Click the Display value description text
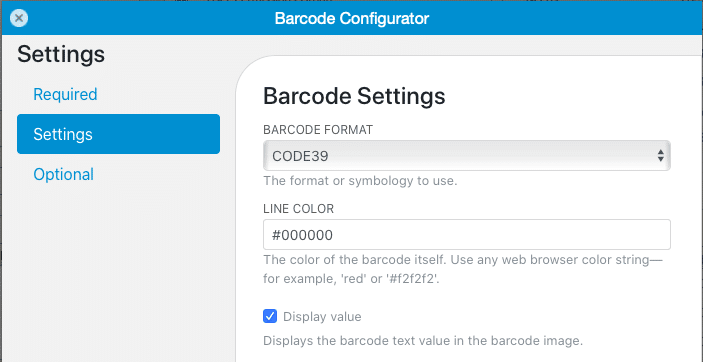The height and width of the screenshot is (362, 703). click(x=423, y=341)
